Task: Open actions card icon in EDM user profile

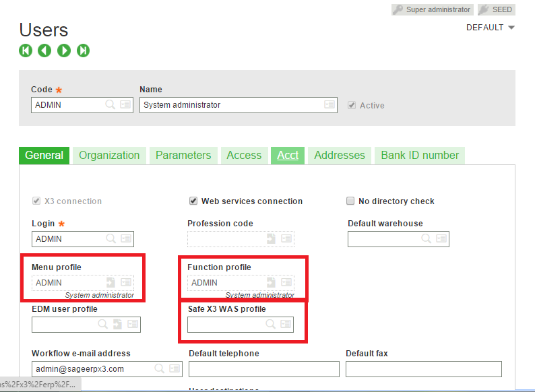Action: pyautogui.click(x=133, y=324)
